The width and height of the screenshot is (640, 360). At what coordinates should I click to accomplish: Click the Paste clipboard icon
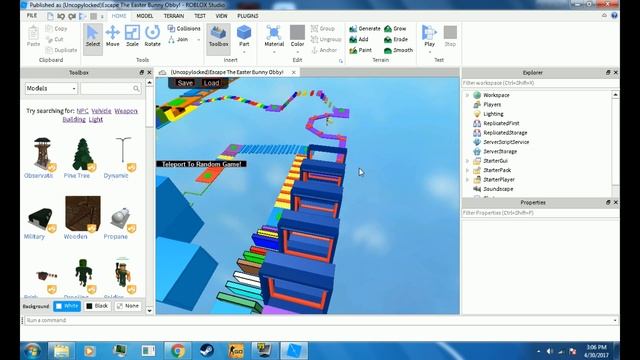pyautogui.click(x=33, y=36)
